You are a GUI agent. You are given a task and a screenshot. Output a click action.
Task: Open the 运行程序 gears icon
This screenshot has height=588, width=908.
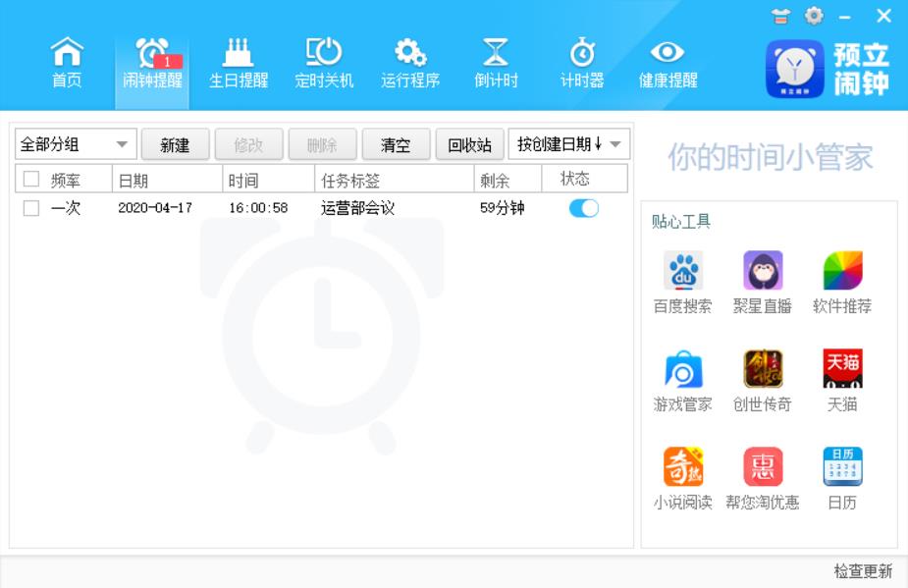click(410, 63)
